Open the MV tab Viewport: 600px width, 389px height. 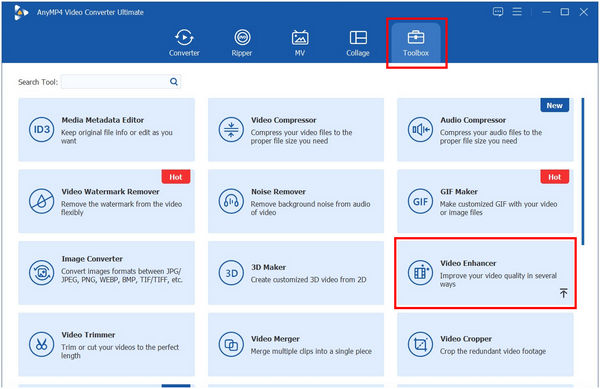coord(300,43)
